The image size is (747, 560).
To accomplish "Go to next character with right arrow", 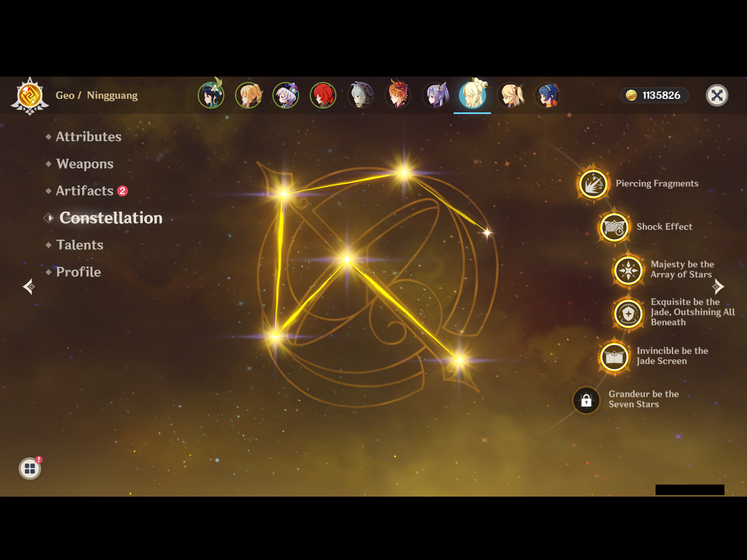I will click(x=718, y=287).
